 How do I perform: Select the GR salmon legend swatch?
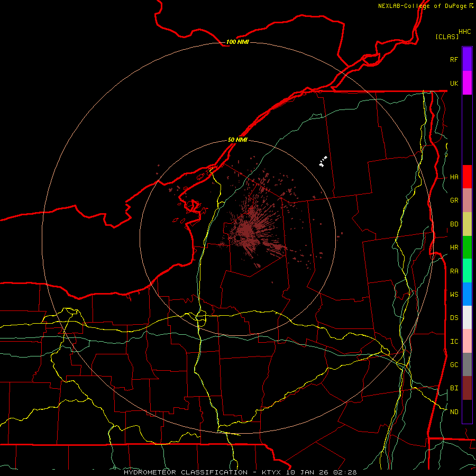tap(467, 200)
